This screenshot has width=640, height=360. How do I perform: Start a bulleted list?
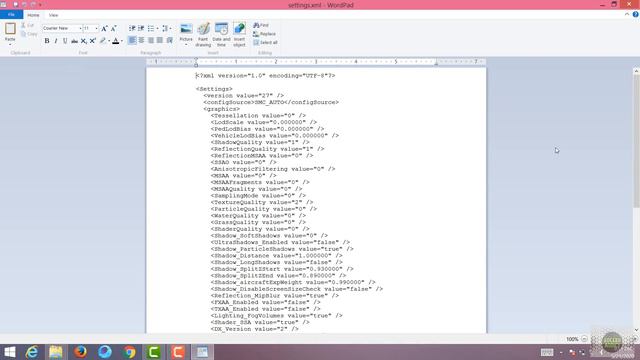click(x=151, y=28)
